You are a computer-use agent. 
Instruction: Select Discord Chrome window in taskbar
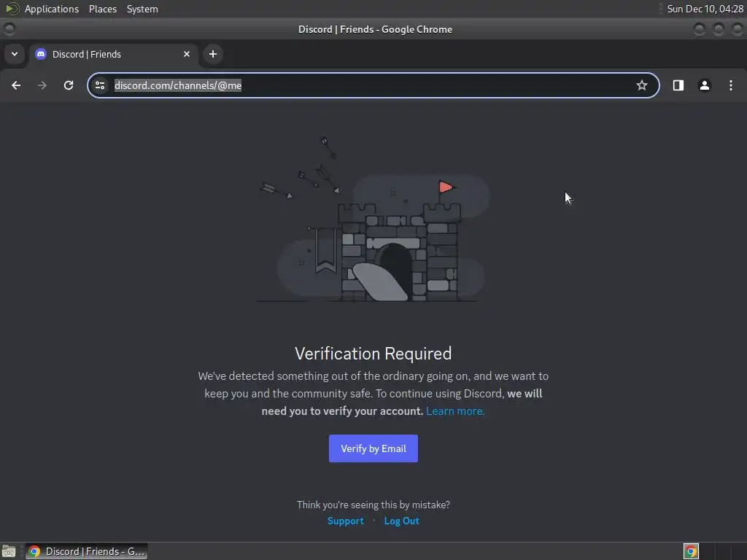[86, 551]
